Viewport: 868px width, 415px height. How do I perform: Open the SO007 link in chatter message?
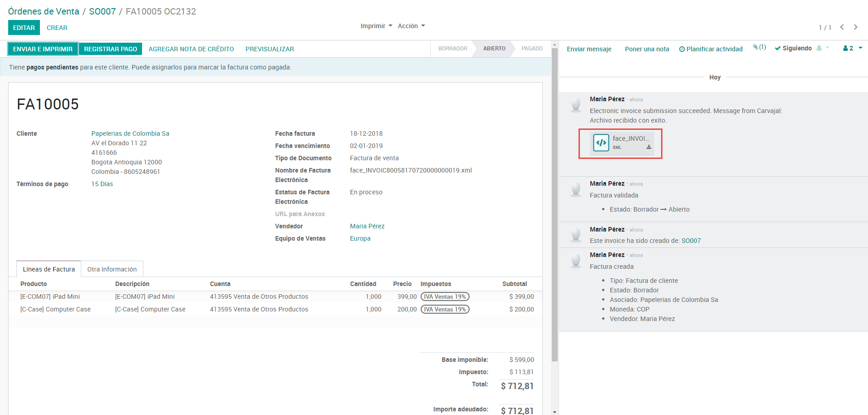click(691, 241)
